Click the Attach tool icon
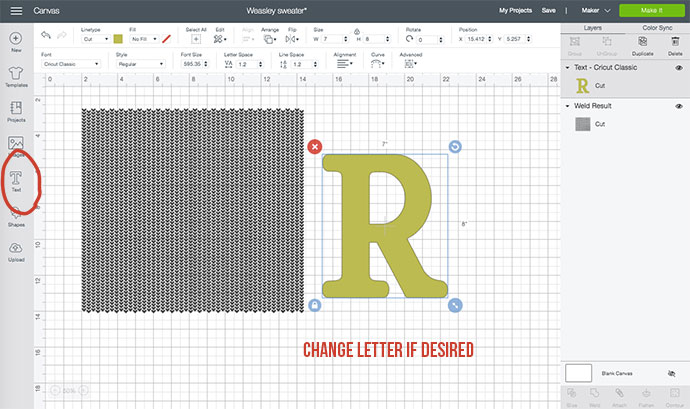690x409 pixels. [619, 393]
